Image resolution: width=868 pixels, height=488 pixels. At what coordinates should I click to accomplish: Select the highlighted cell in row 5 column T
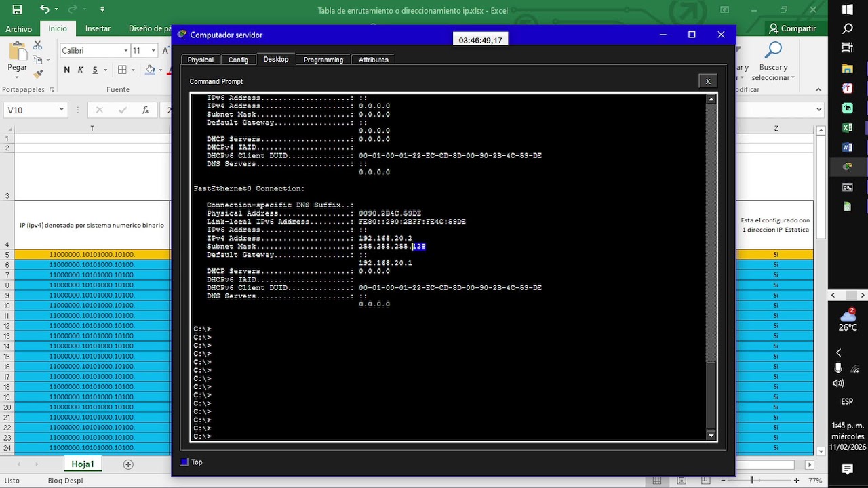(x=92, y=255)
